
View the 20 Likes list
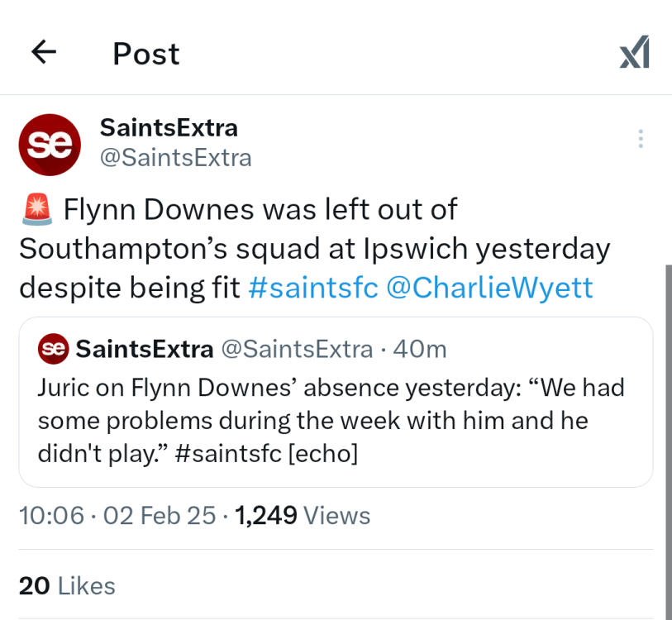pos(67,586)
